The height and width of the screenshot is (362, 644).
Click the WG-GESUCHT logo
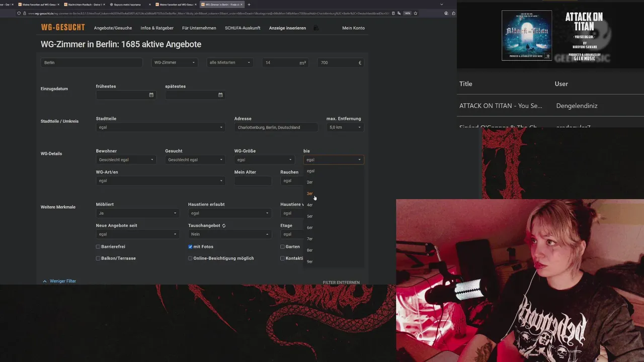click(63, 27)
